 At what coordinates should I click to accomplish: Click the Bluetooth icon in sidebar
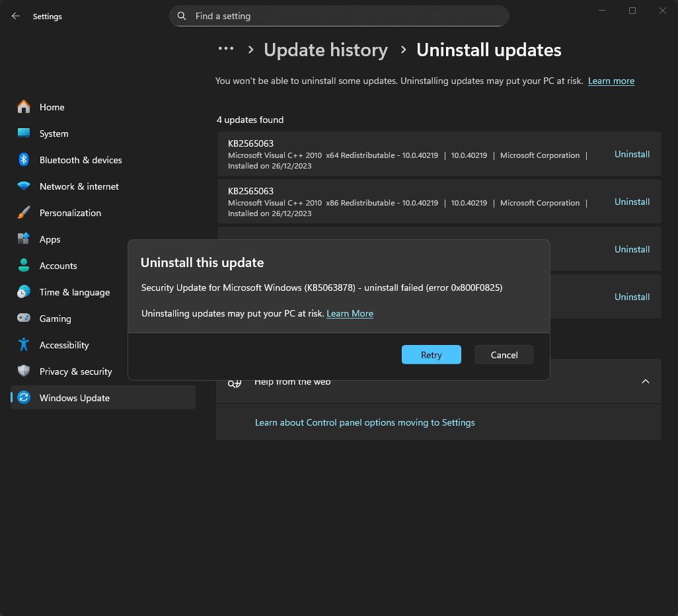(24, 160)
